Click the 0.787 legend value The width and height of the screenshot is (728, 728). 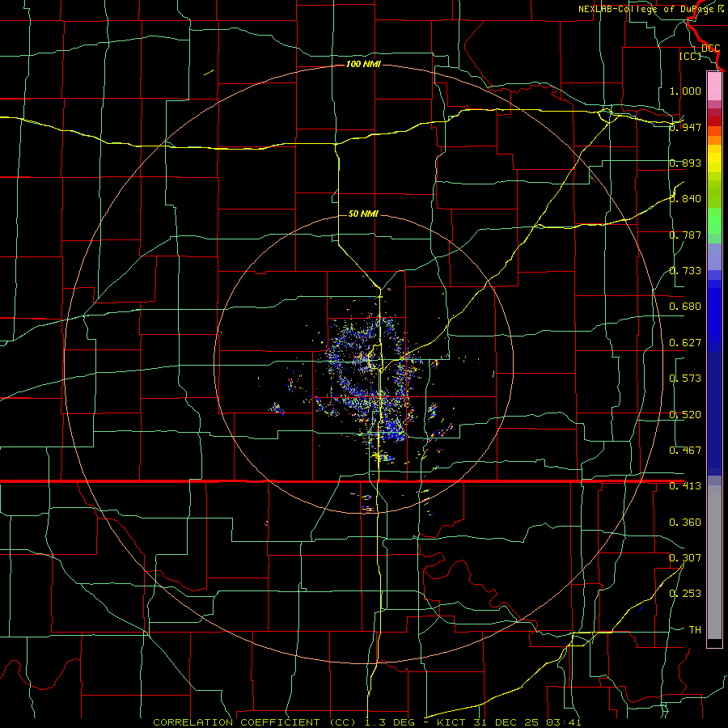685,235
